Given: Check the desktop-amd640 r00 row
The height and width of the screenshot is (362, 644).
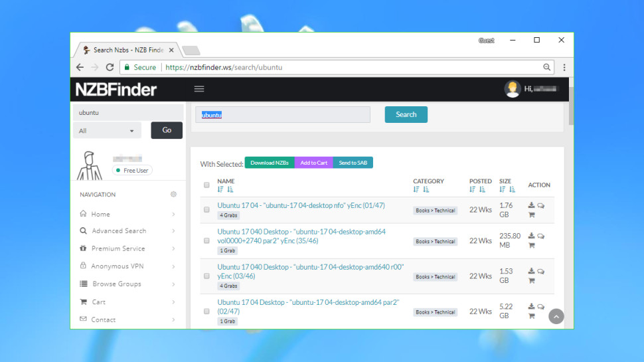Looking at the screenshot, I should 206,276.
